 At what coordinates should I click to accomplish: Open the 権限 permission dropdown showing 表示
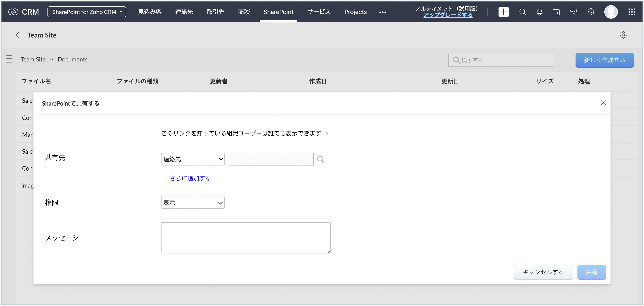click(193, 203)
